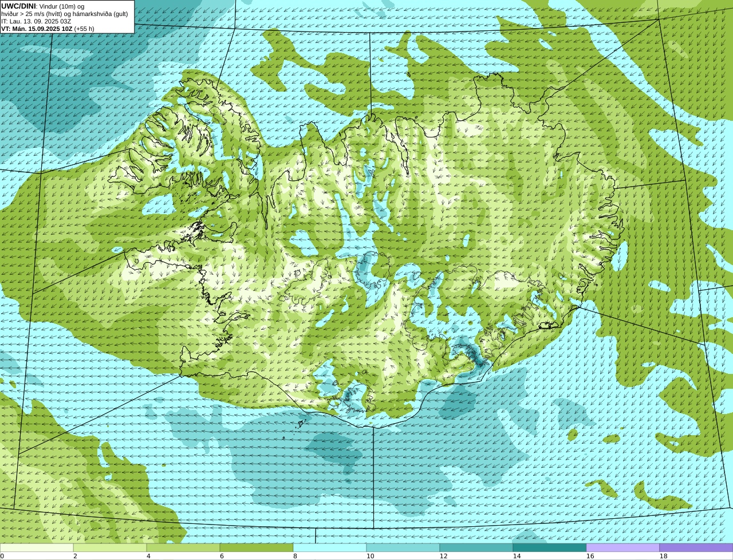Select the "IT: Lau. 13. 09. 2025 03Z" text
The image size is (733, 560).
[36, 21]
